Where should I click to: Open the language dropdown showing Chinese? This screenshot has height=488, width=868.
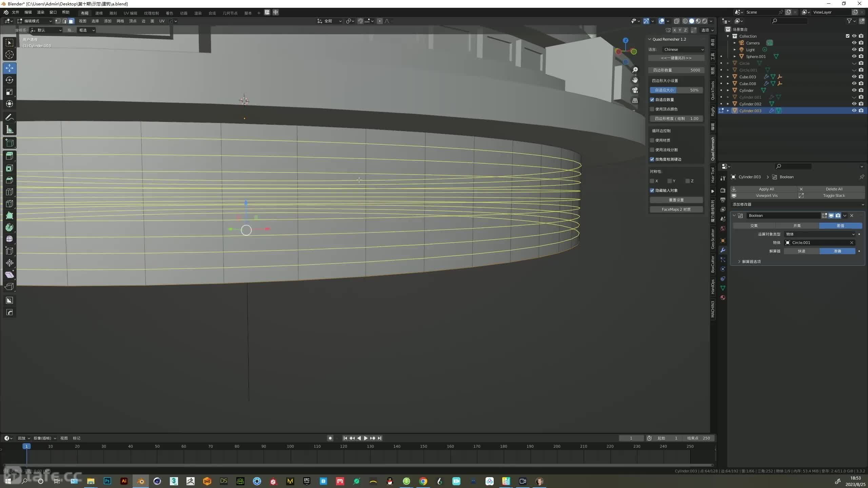pyautogui.click(x=684, y=49)
